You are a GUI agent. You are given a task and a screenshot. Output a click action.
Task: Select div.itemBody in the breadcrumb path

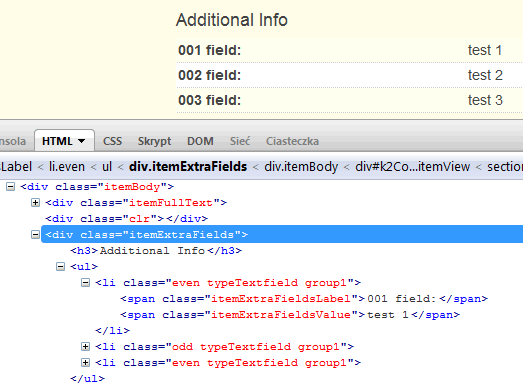[x=301, y=166]
